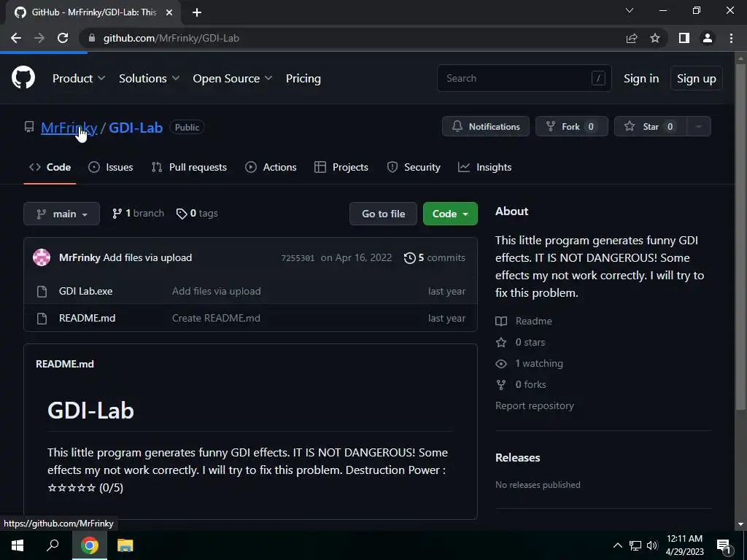Open Chrome three-dot menu
Screen dimensions: 747x560
[x=731, y=38]
